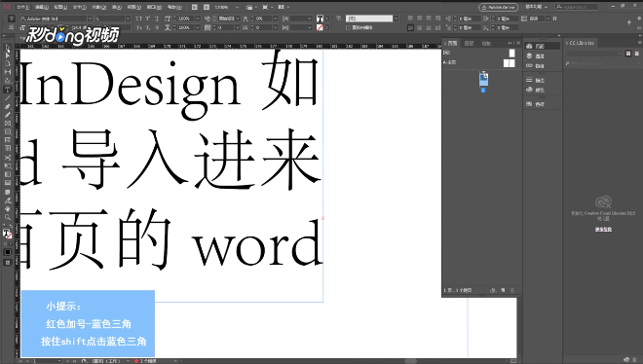Switch CC Libraries to list view

click(x=637, y=54)
